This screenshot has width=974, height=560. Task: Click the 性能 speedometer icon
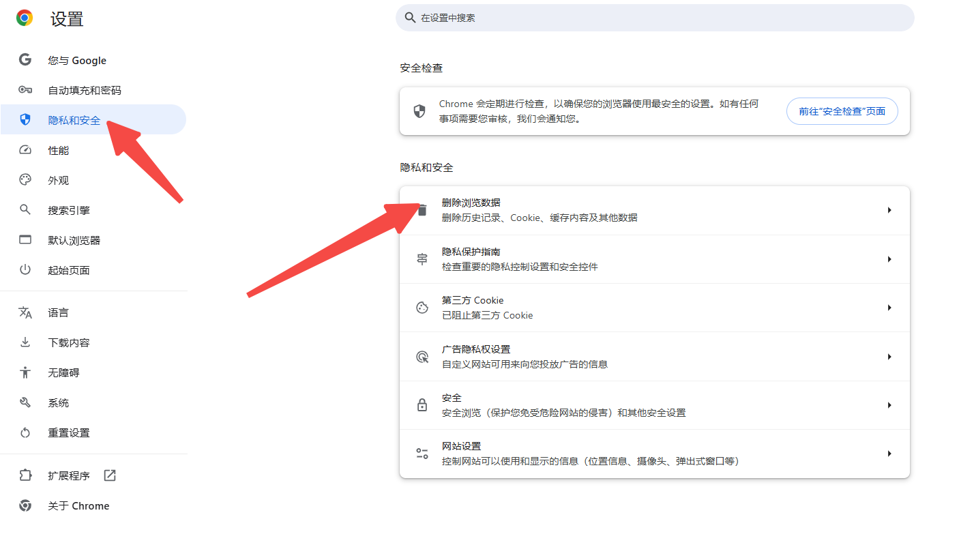coord(25,150)
